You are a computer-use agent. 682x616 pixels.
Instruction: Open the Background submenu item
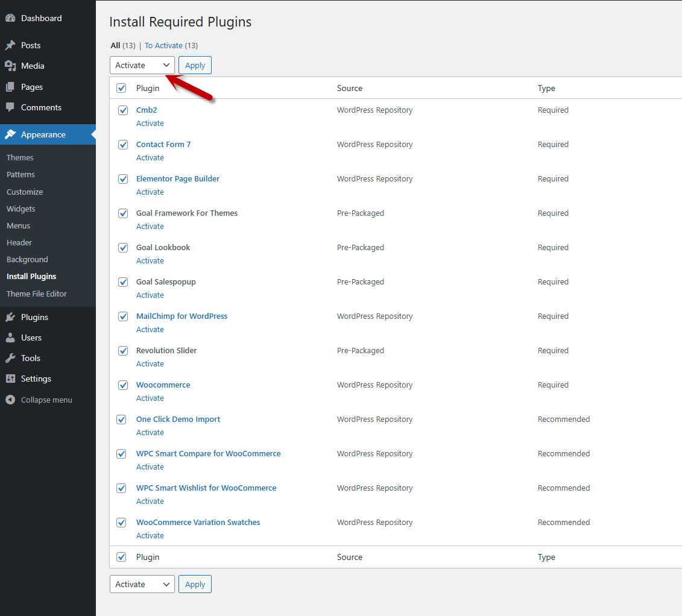[x=27, y=260]
